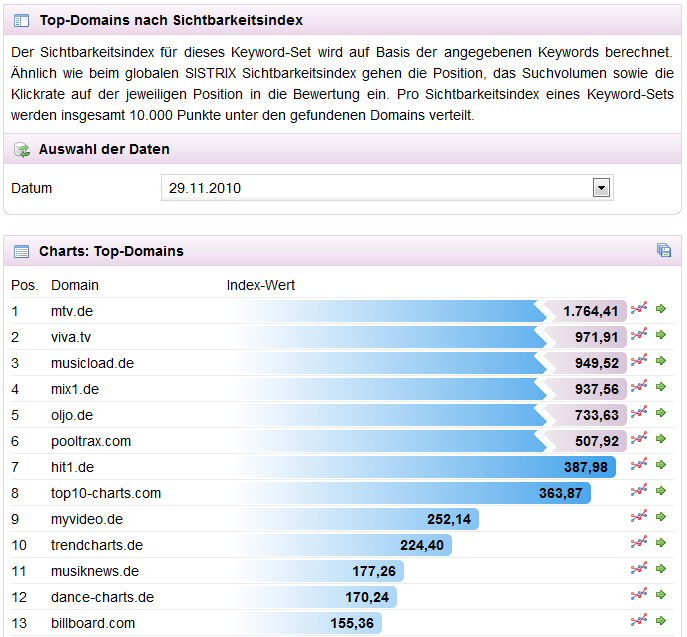The width and height of the screenshot is (687, 637).
Task: Open trend chart icon for billboard.com
Action: click(x=639, y=621)
